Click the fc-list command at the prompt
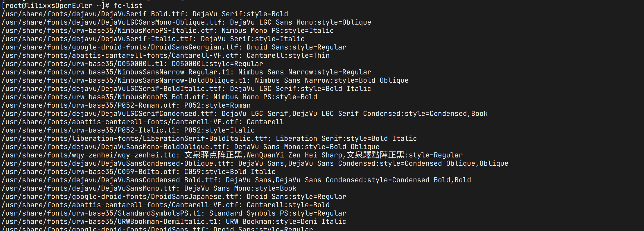Viewport: 644px width, 231px height. (128, 6)
